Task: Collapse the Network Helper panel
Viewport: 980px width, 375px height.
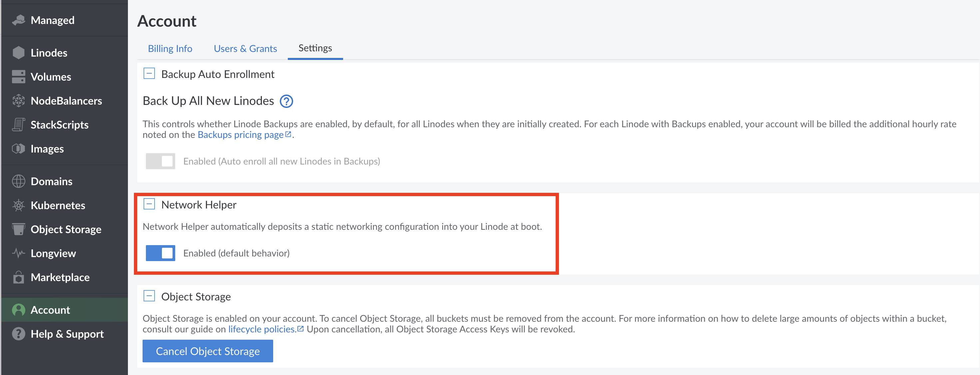Action: tap(150, 204)
